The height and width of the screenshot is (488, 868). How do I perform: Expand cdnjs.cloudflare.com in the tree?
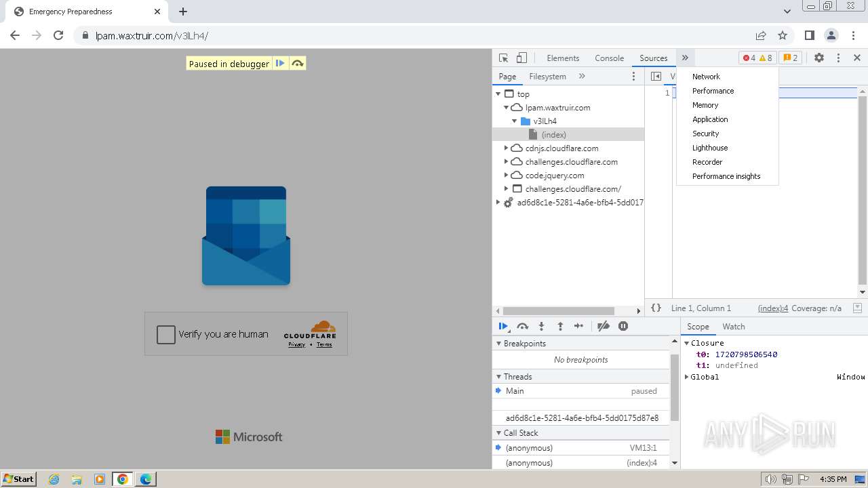click(506, 148)
